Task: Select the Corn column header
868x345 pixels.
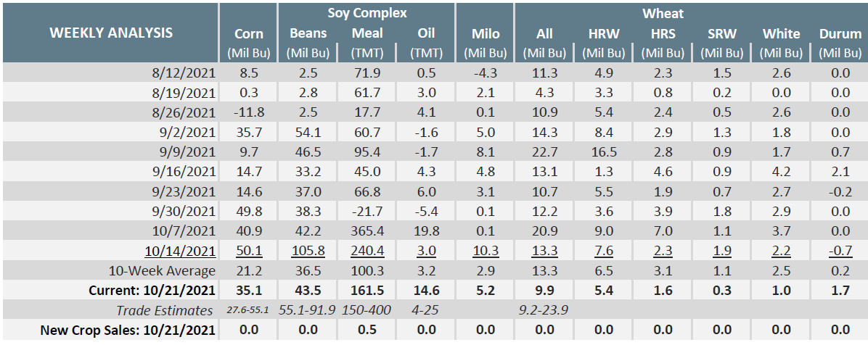Action: pos(248,34)
